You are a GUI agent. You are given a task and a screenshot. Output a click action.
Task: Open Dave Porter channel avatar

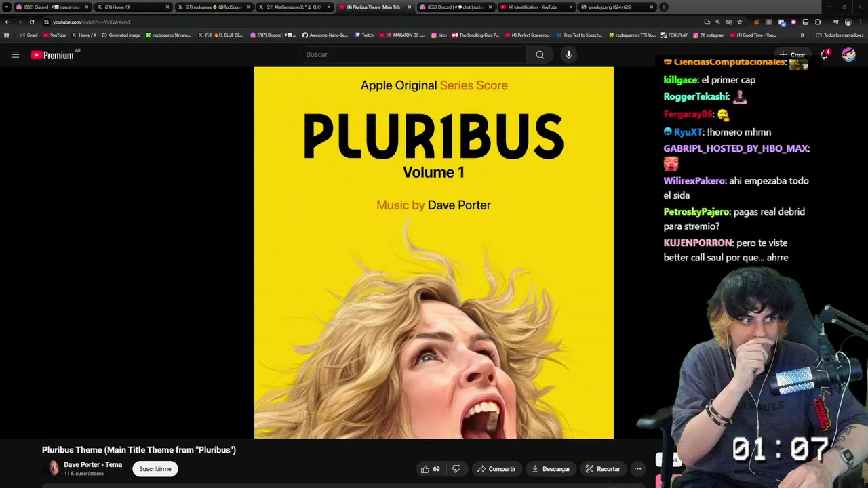tap(53, 468)
